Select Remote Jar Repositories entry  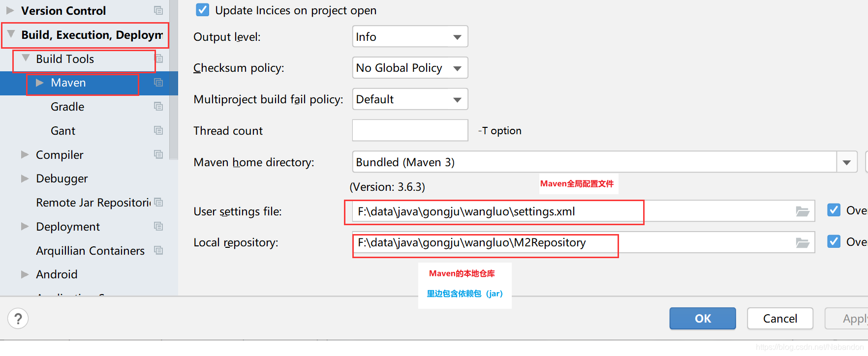coord(93,203)
